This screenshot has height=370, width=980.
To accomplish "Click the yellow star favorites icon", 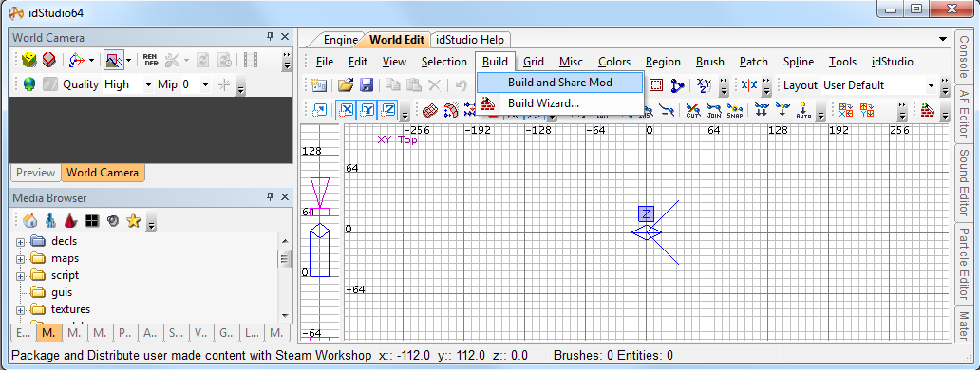I will (133, 220).
